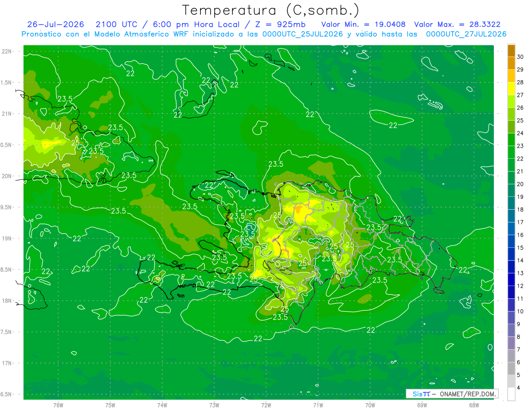Click the 'Valor Max. = 28.3322' value
The height and width of the screenshot is (411, 532).
click(x=458, y=24)
